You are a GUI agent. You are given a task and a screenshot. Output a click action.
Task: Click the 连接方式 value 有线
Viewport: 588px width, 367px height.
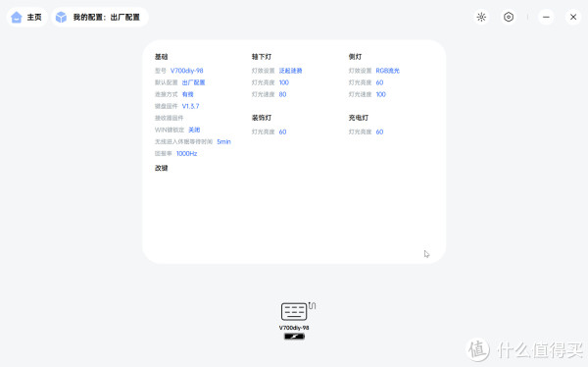(x=187, y=94)
